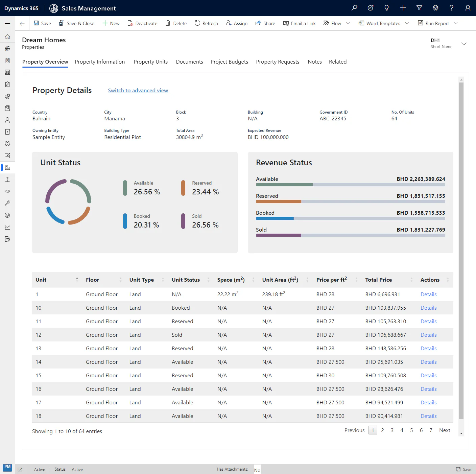
Task: Sort table by Floor column
Action: (104, 280)
